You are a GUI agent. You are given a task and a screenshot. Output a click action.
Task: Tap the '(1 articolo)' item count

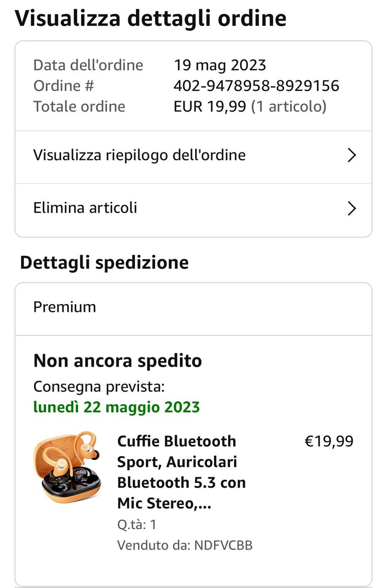point(289,107)
